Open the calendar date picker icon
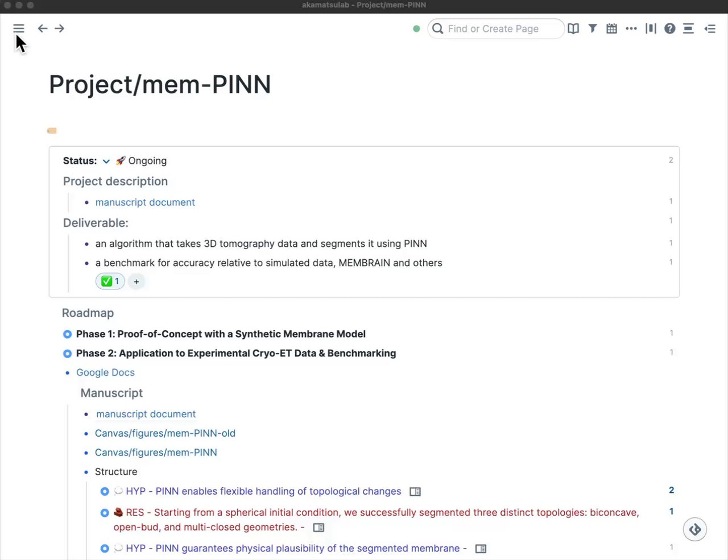Screen dimensions: 728x560 pyautogui.click(x=611, y=28)
